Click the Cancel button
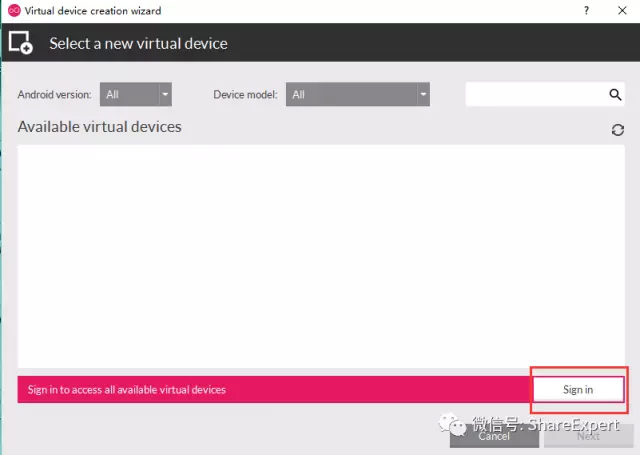This screenshot has height=455, width=640. [x=494, y=436]
